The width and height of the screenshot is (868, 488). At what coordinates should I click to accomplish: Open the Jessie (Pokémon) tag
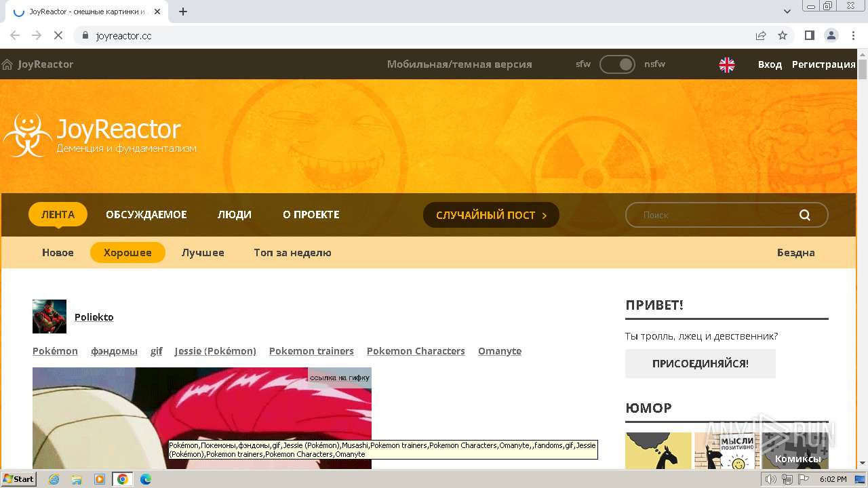pyautogui.click(x=215, y=351)
